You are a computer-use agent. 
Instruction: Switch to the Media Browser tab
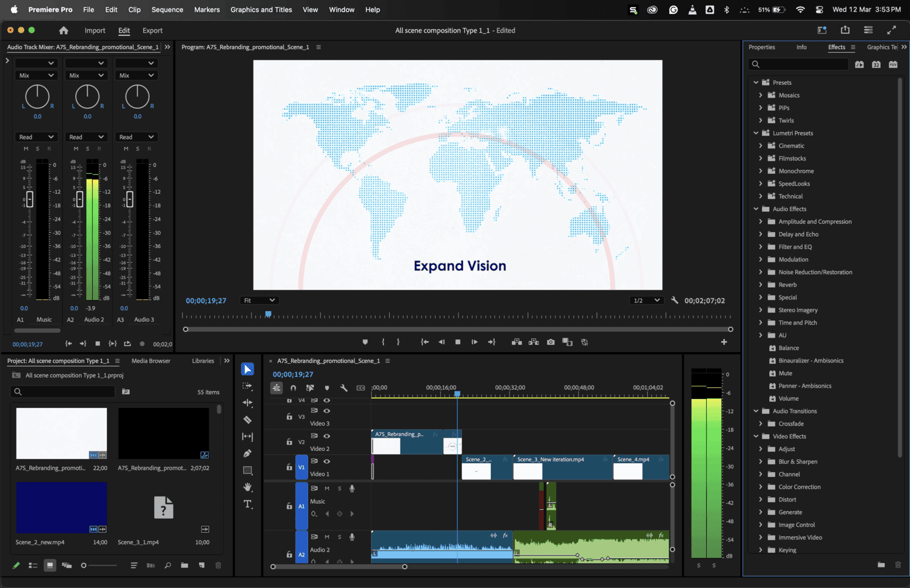pos(150,361)
